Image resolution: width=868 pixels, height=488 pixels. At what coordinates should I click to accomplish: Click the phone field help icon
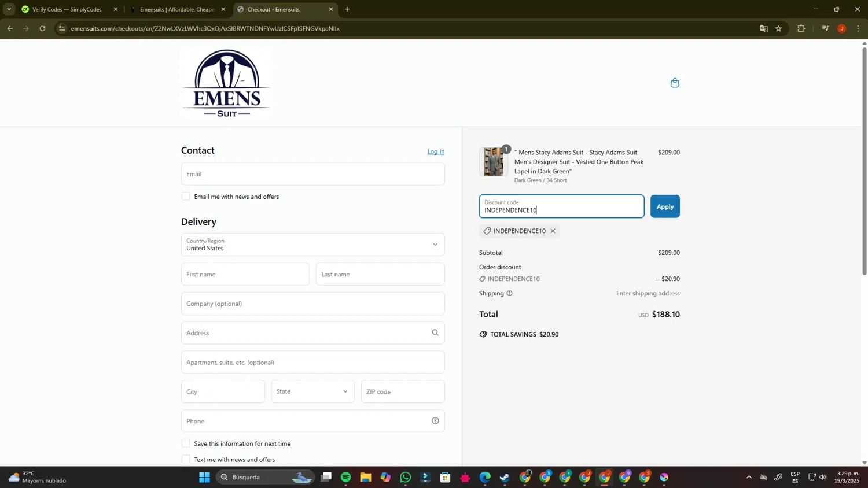[x=435, y=421]
